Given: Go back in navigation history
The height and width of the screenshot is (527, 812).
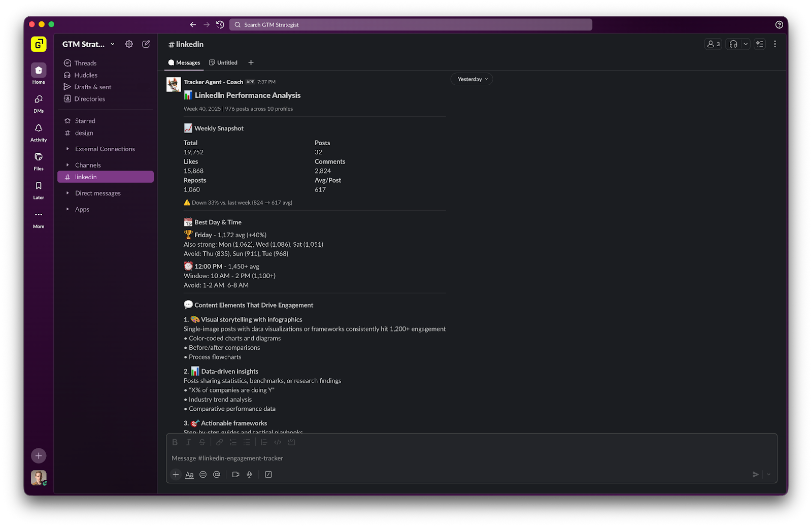Looking at the screenshot, I should pyautogui.click(x=193, y=24).
